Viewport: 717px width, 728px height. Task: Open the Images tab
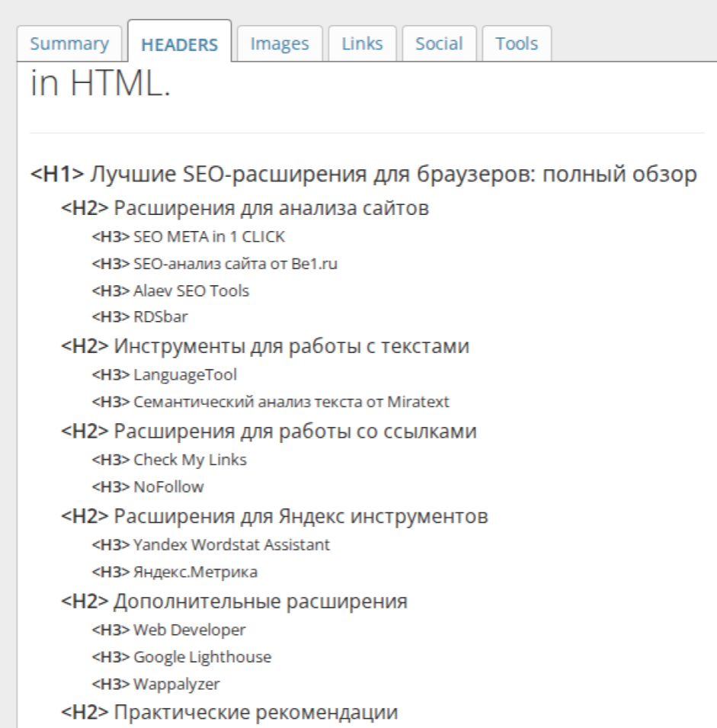280,43
